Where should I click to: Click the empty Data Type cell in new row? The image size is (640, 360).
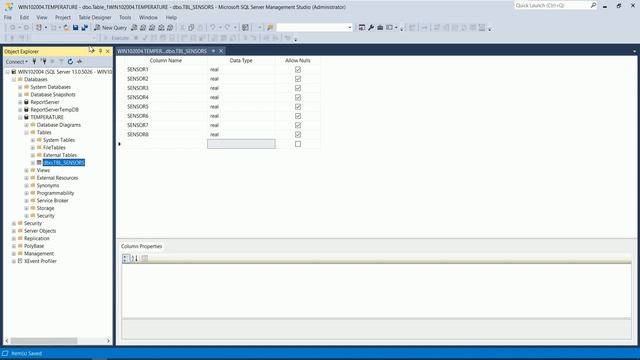point(241,144)
